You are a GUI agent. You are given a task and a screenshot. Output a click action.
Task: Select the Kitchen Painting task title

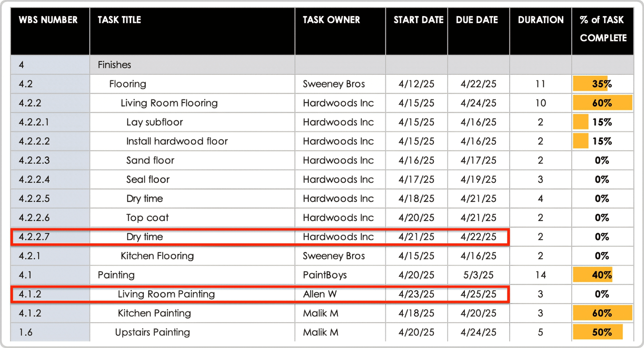tap(154, 313)
